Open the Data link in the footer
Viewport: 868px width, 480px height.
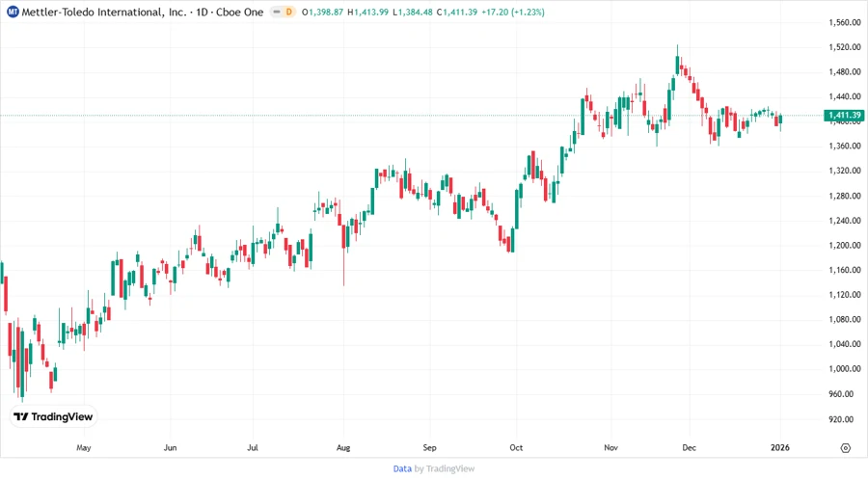pyautogui.click(x=402, y=468)
